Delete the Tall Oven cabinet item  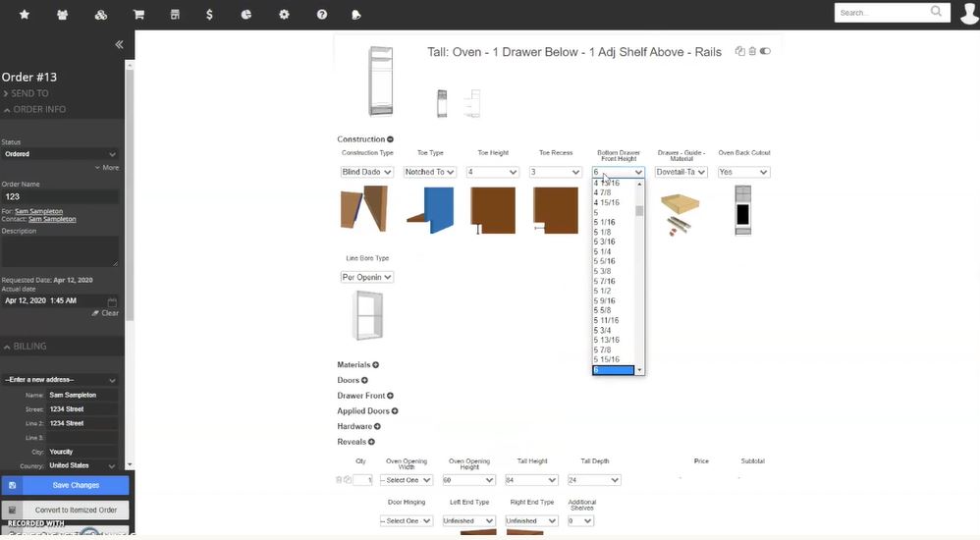[752, 51]
